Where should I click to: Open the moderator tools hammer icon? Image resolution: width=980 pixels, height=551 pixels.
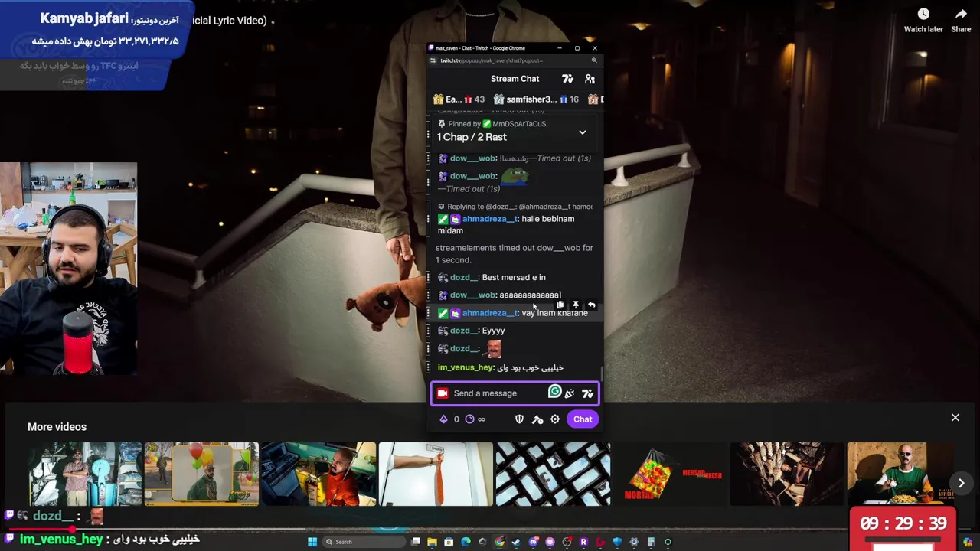(x=537, y=419)
